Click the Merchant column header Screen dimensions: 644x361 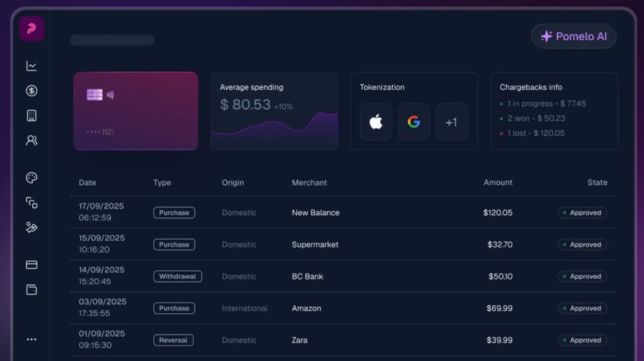(309, 182)
